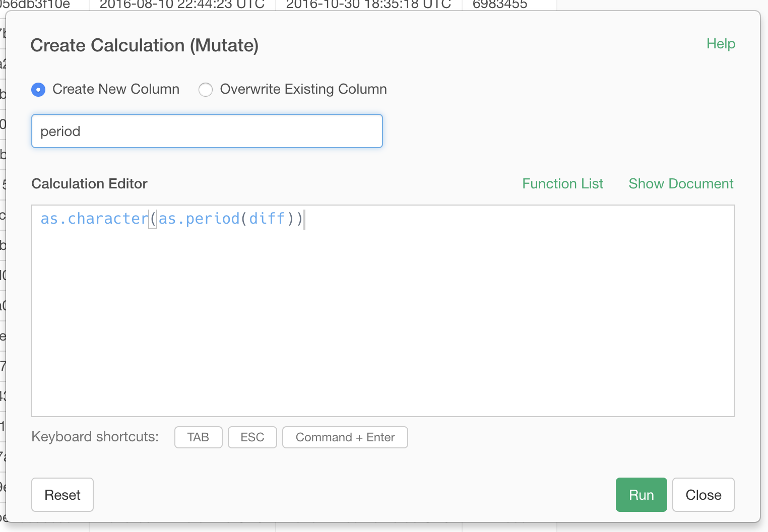Select the Create New Column radio button
This screenshot has width=768, height=532.
coord(38,90)
